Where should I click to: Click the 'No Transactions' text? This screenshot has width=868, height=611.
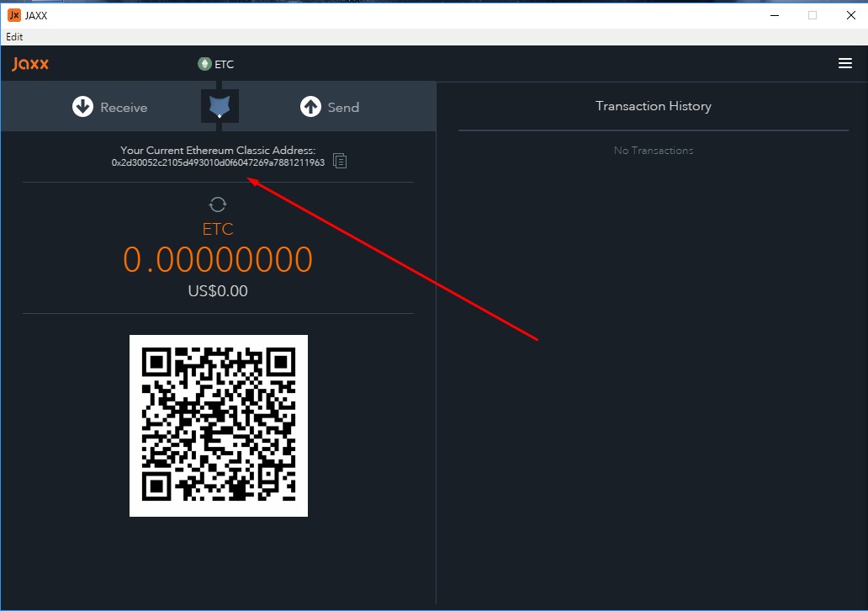654,150
